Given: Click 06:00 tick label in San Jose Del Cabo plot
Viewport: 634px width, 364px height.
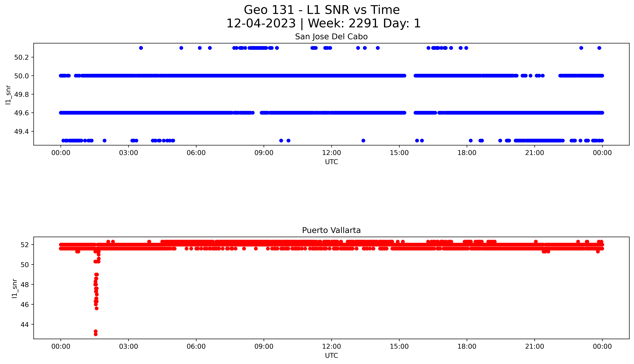Looking at the screenshot, I should click(x=196, y=153).
